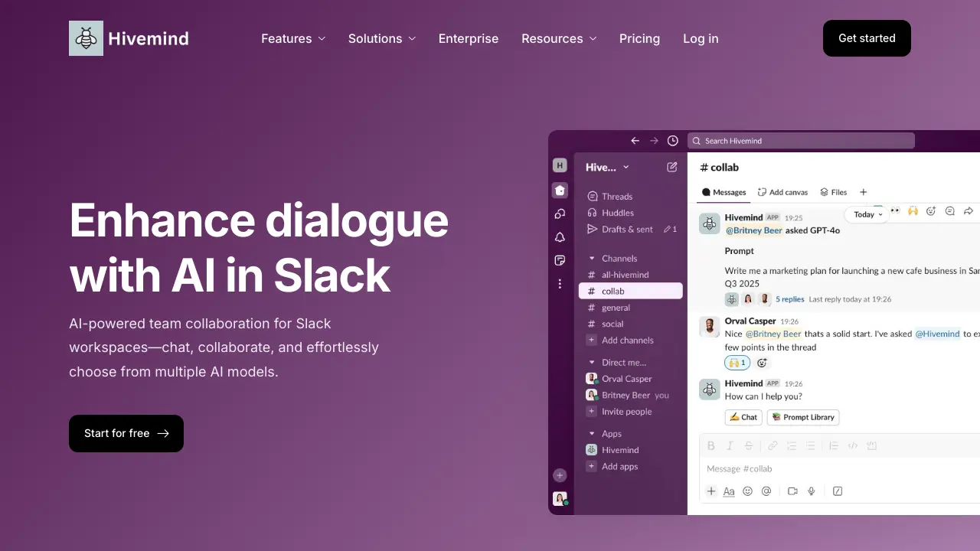This screenshot has width=980, height=551.
Task: Toggle the Aa formatting icon
Action: tap(729, 491)
